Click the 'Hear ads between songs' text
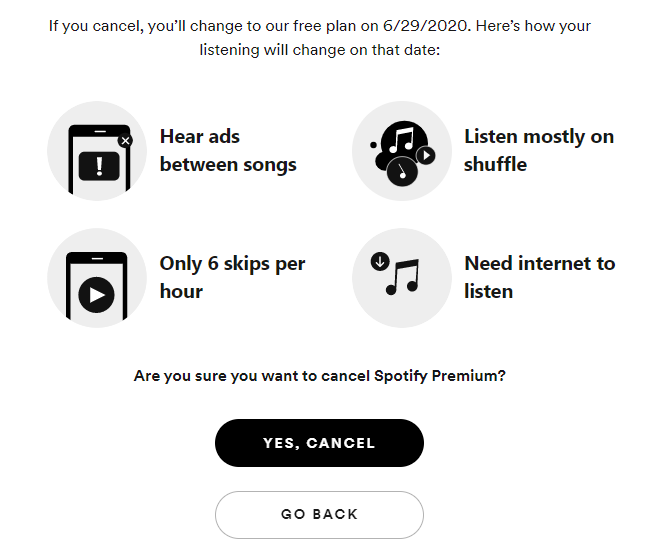This screenshot has width=670, height=550. tap(228, 151)
